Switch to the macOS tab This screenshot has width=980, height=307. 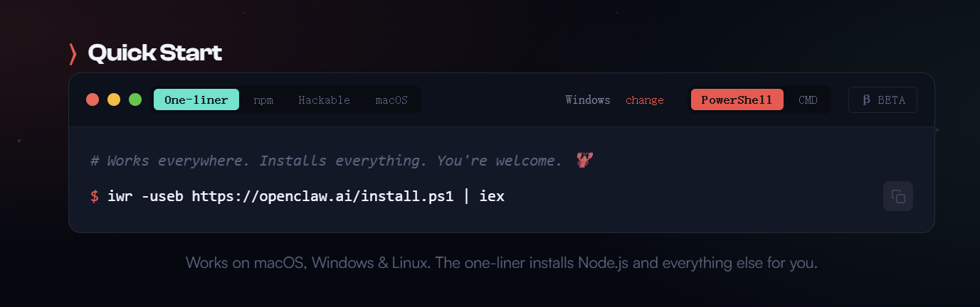coord(391,100)
